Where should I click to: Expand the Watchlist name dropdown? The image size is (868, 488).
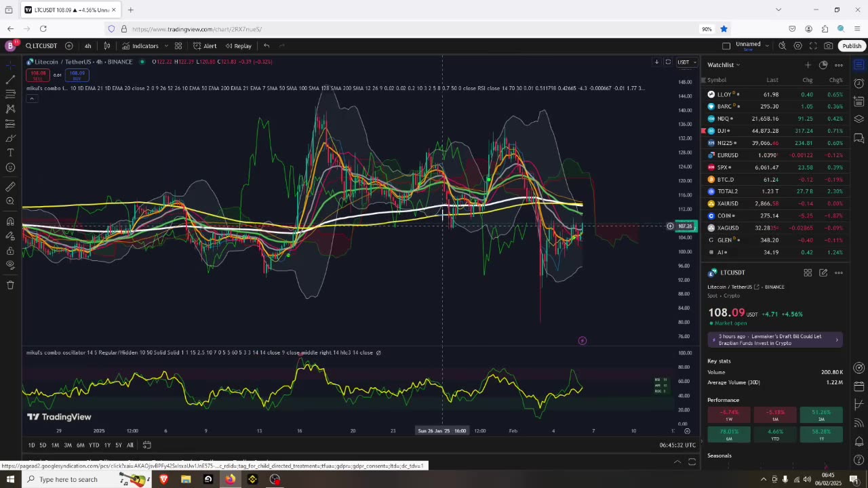tap(724, 64)
